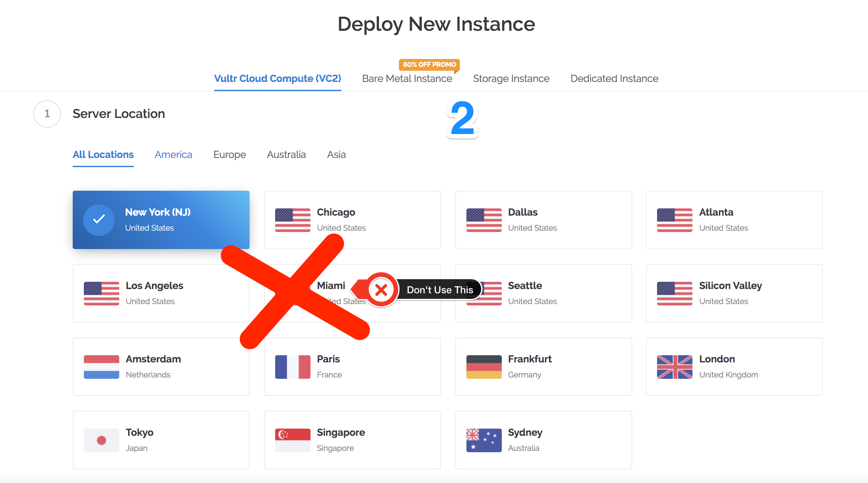Filter locations by Australia
Viewport: 868px width, 483px height.
tap(286, 155)
